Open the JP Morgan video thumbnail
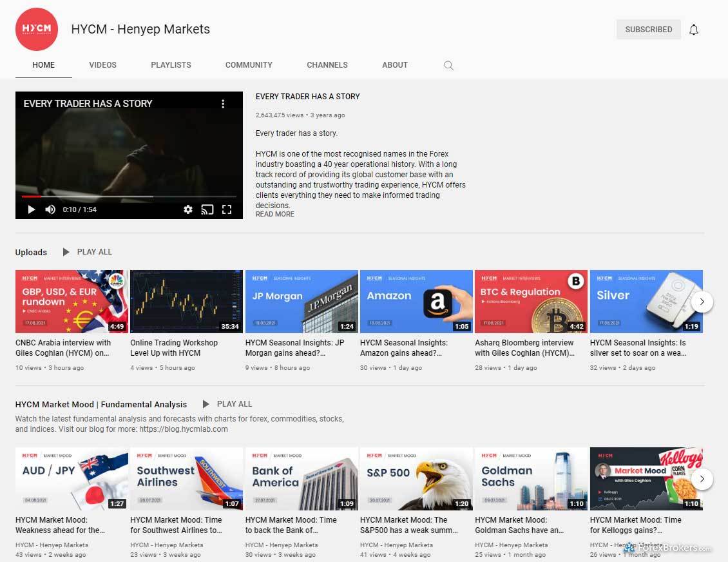Viewport: 728px width, 562px height. [302, 302]
